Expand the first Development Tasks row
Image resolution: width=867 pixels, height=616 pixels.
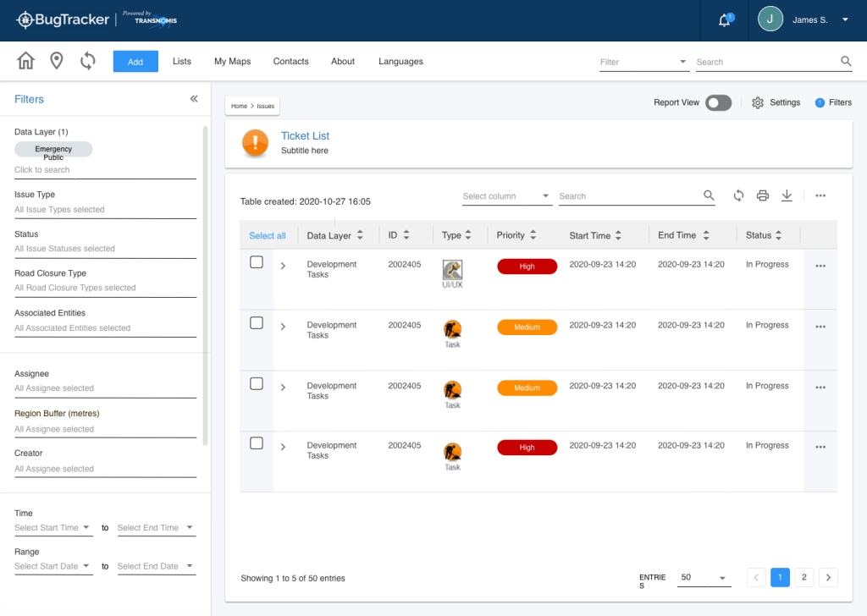click(x=283, y=266)
